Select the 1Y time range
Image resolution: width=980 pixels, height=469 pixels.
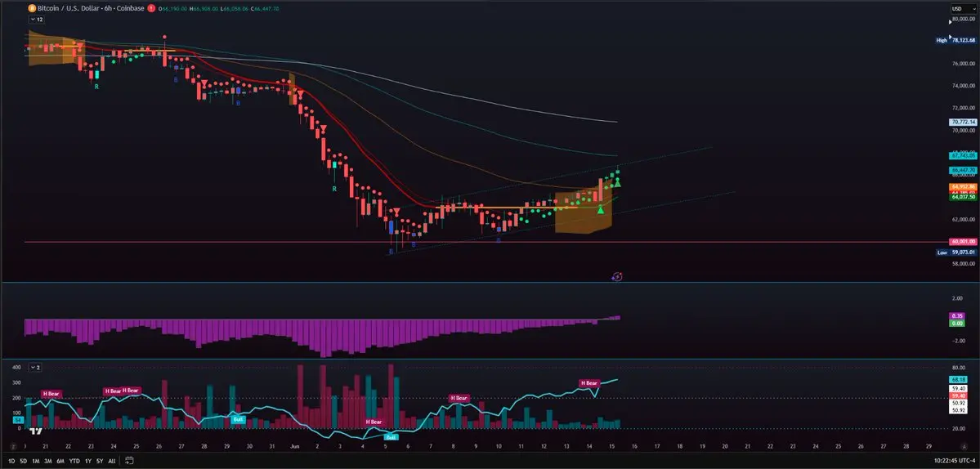click(x=88, y=461)
